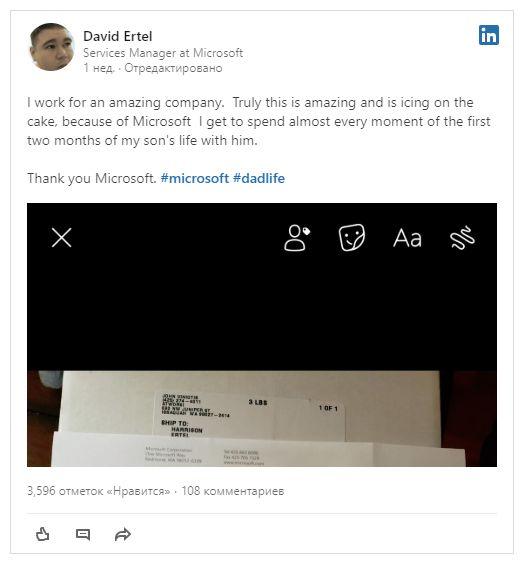The height and width of the screenshot is (566, 526).
Task: Click the Отредактировано edited label
Action: 173,68
